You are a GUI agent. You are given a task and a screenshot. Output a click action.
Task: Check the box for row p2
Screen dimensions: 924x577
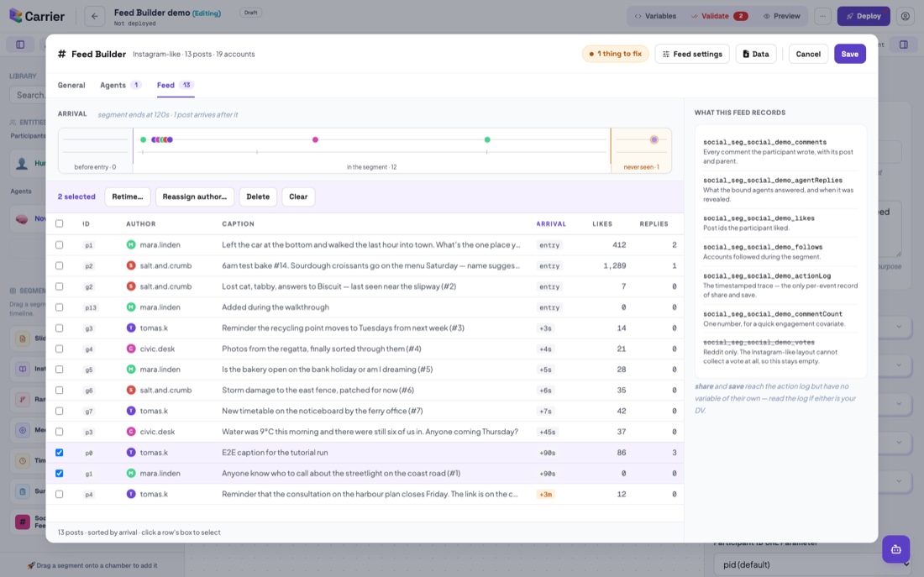pos(59,265)
